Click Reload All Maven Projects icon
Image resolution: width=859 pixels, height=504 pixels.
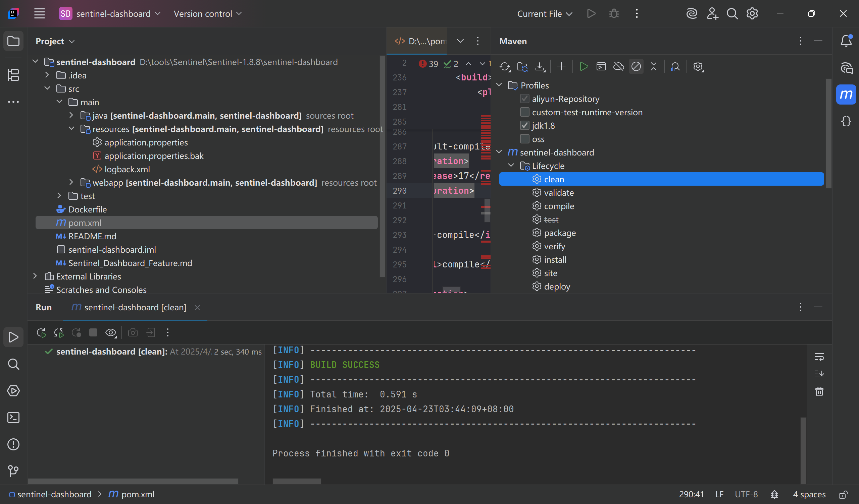504,66
